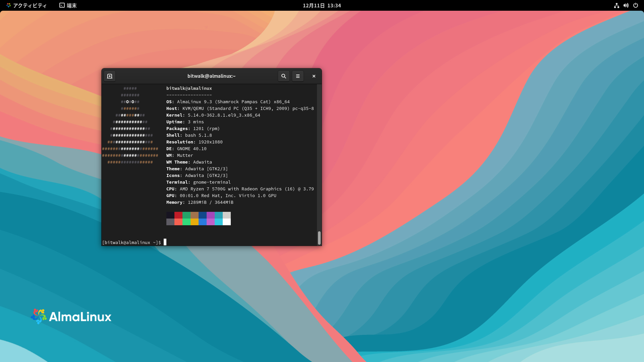The image size is (644, 362).
Task: Click the terminal vertical scrollbar handle
Action: coord(319,238)
